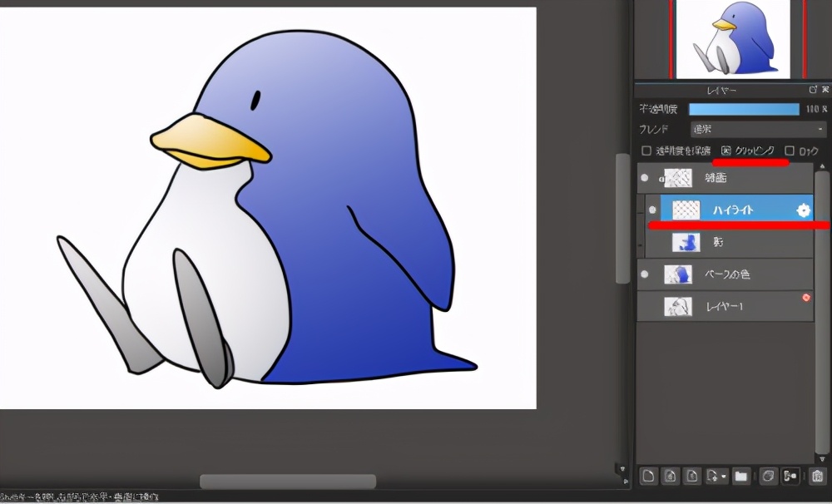Click the layer opacity slider bar
This screenshot has height=504, width=832.
point(744,109)
